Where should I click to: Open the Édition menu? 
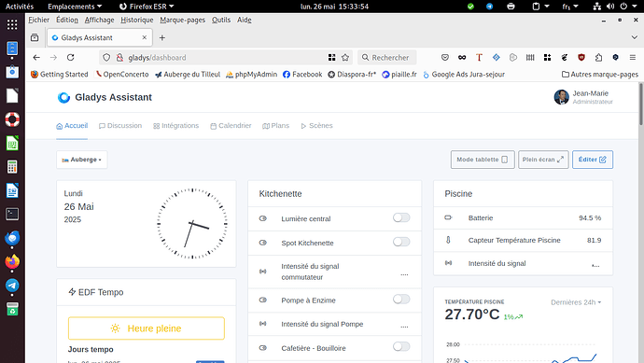(67, 20)
